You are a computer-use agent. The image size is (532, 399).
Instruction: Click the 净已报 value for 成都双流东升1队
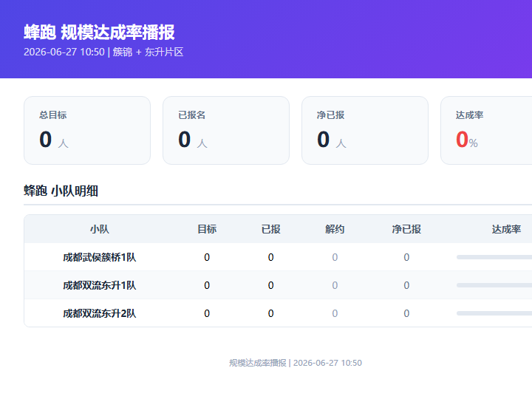pyautogui.click(x=406, y=285)
